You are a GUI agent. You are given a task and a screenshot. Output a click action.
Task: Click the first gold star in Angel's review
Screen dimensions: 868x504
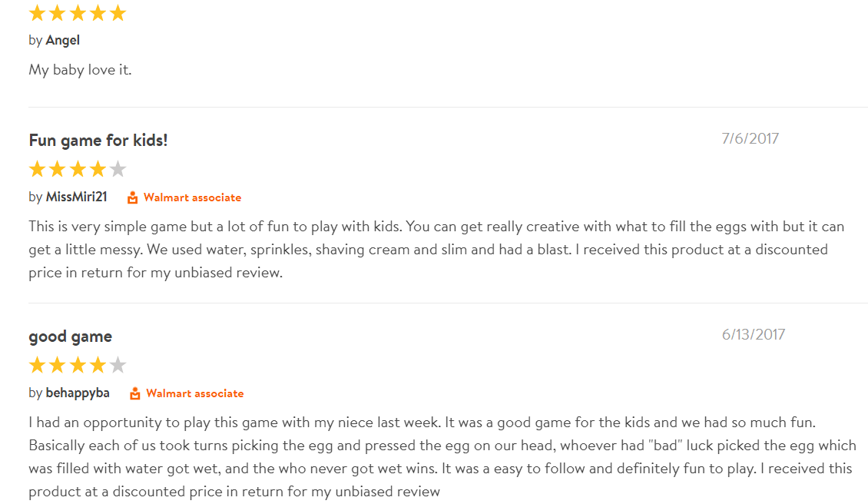click(37, 13)
